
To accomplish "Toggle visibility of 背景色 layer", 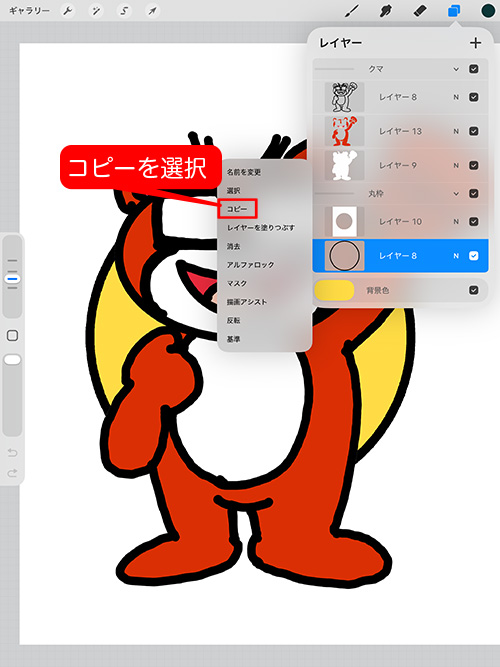I will point(474,290).
